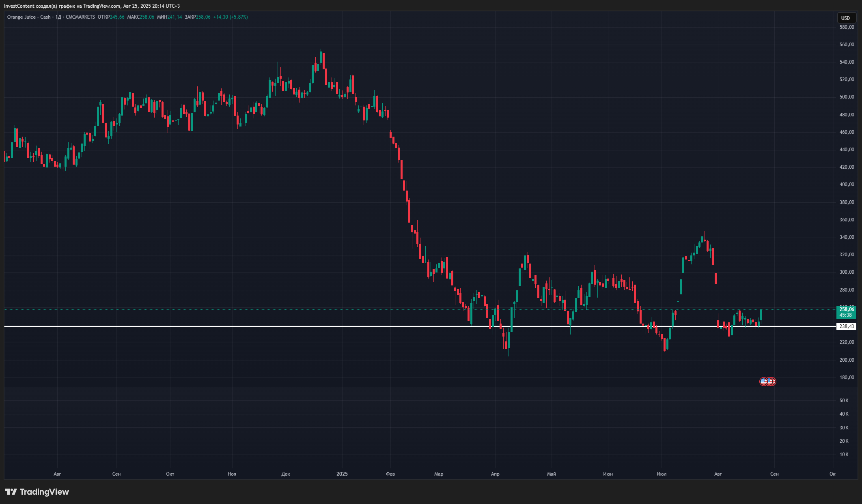Click the 540,00 price scale label
Screen dimensions: 862x504
(x=847, y=62)
